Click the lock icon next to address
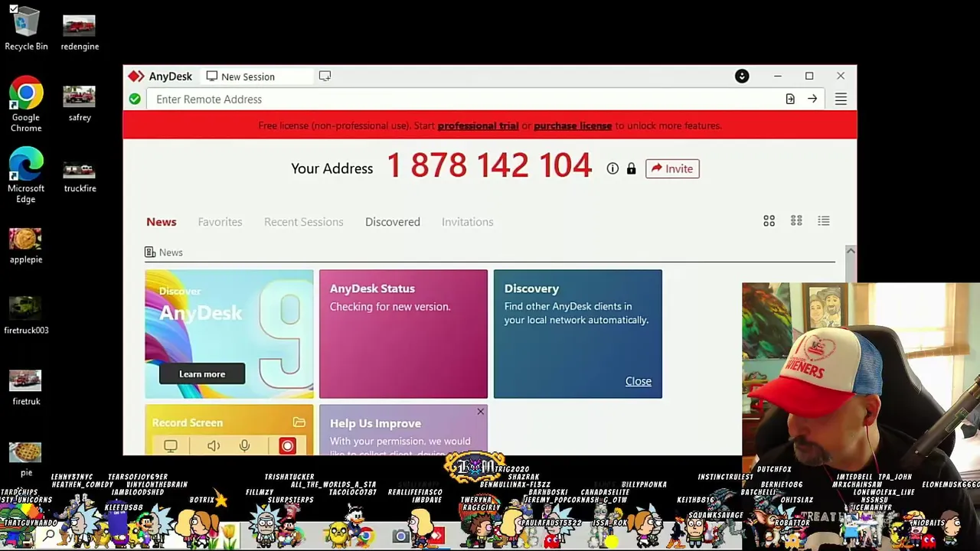The height and width of the screenshot is (551, 980). click(631, 169)
